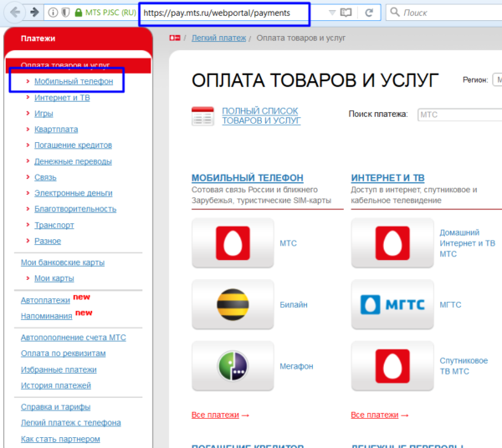Viewport: 502px width, 448px height.
Task: Click the Поиск платежа input field
Action: coord(459,115)
